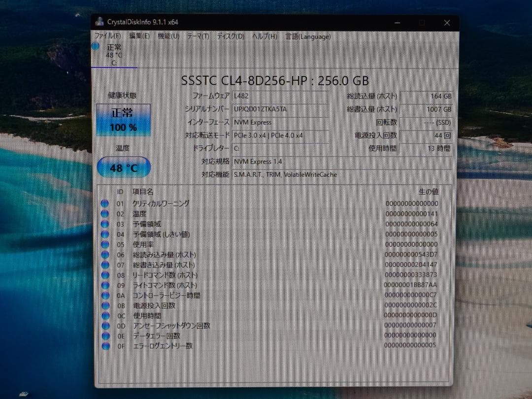Viewport: 532px width, 399px height.
Task: Click raw value 00000000000007
Action: click(x=410, y=325)
